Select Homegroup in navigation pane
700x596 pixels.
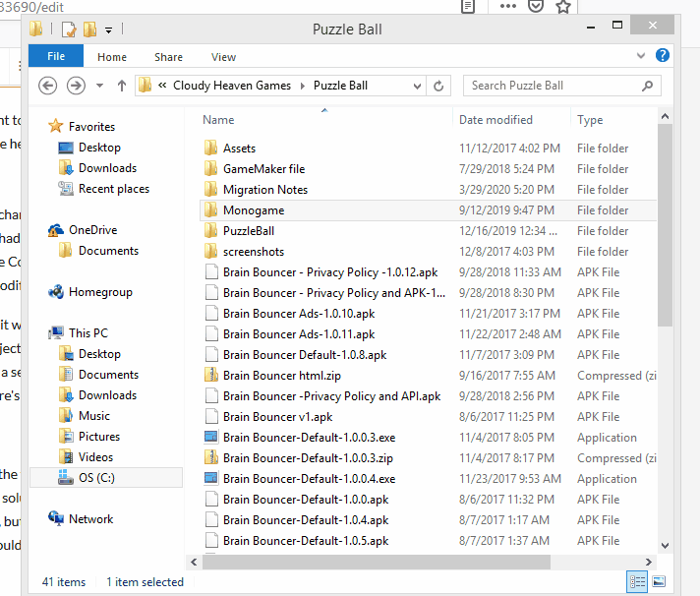tap(100, 292)
